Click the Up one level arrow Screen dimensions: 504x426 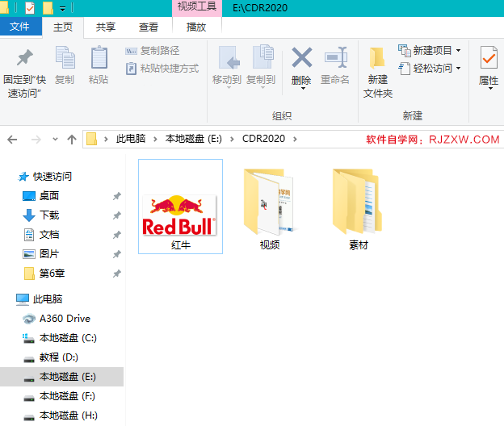(72, 140)
